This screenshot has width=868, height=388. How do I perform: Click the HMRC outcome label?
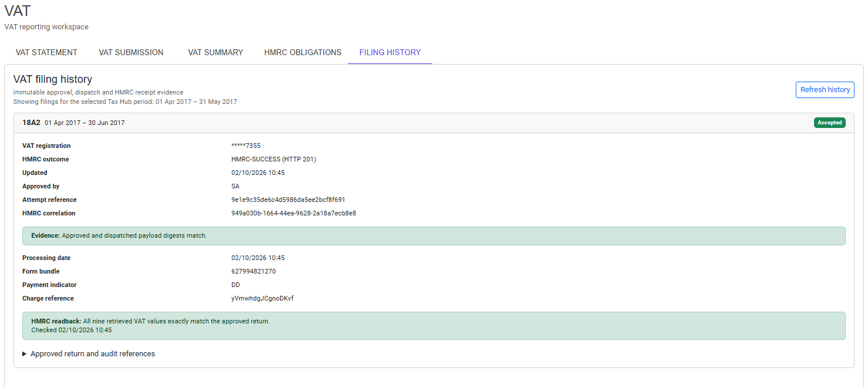46,159
